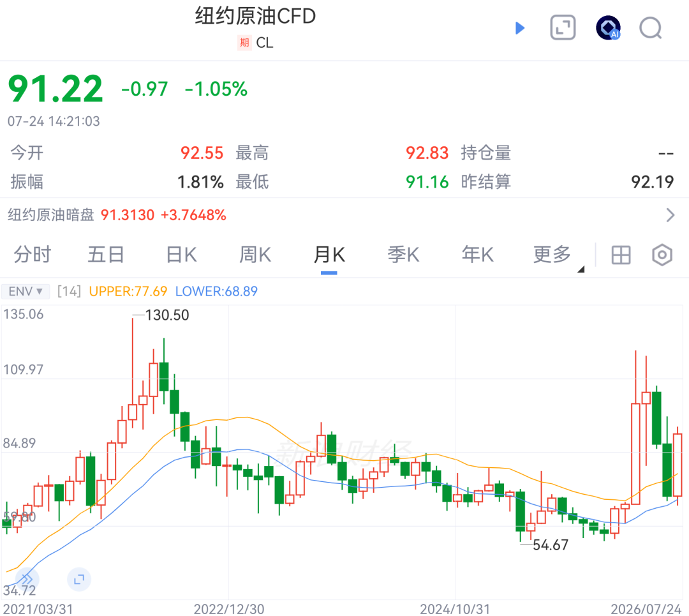
Task: Select the 周K tab
Action: tap(255, 255)
